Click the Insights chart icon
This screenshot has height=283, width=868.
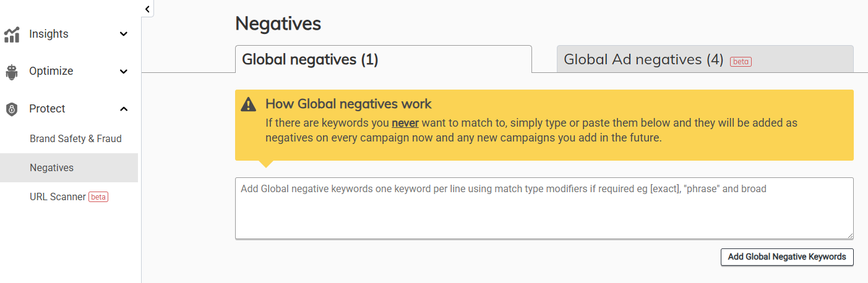[12, 35]
